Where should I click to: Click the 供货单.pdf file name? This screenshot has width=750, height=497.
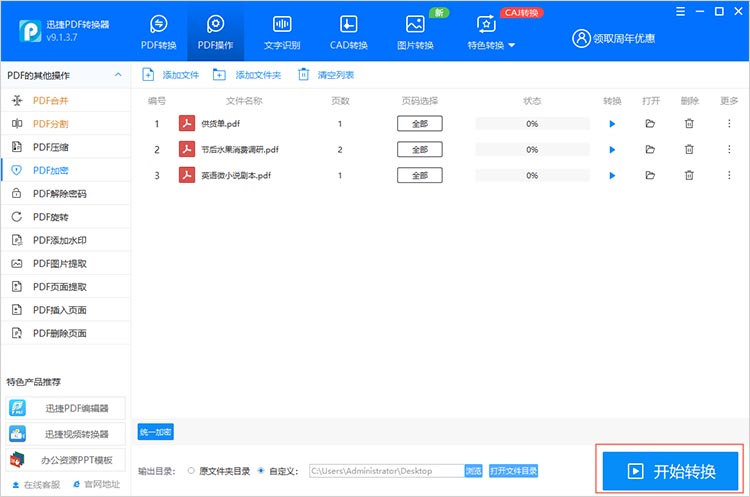pyautogui.click(x=221, y=124)
